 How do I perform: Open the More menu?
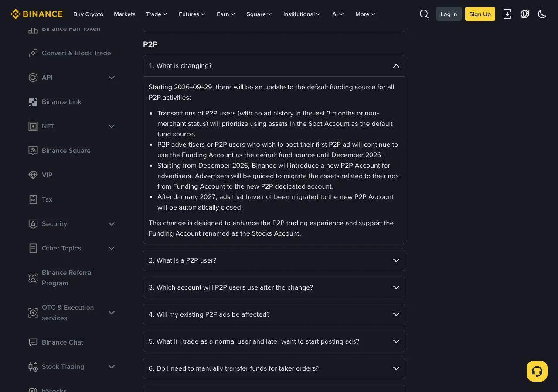365,14
